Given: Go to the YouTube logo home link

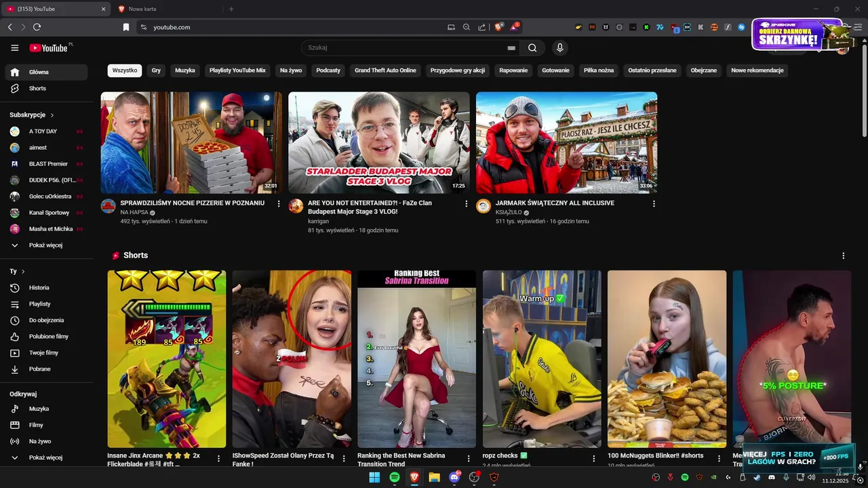Looking at the screenshot, I should click(48, 47).
